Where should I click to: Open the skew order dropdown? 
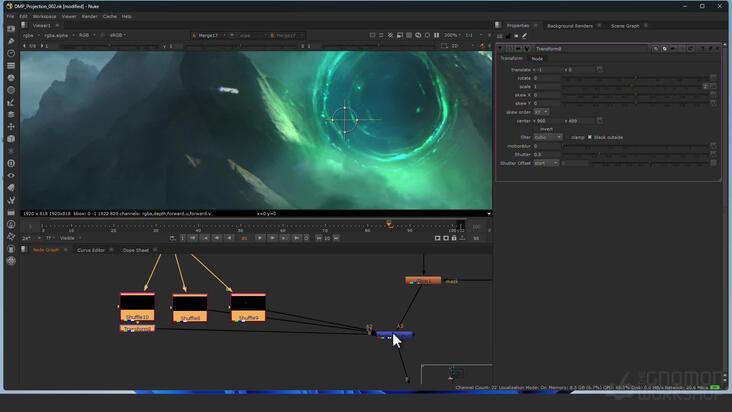[x=542, y=112]
